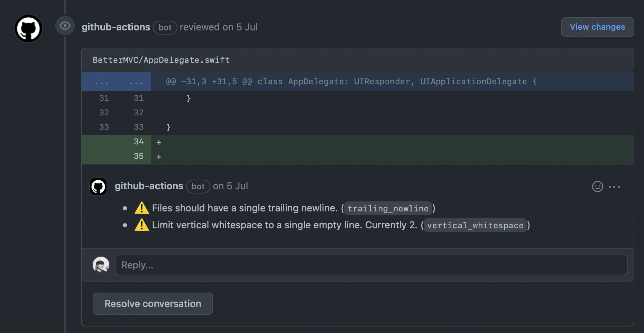Click the "on 5 Jul" comment timestamp

click(230, 186)
